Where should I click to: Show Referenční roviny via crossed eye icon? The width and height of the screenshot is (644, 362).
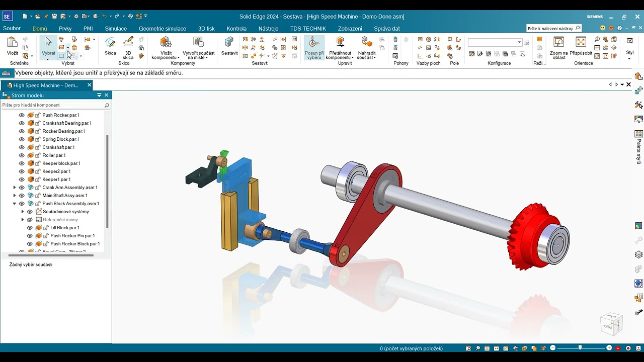(x=30, y=220)
